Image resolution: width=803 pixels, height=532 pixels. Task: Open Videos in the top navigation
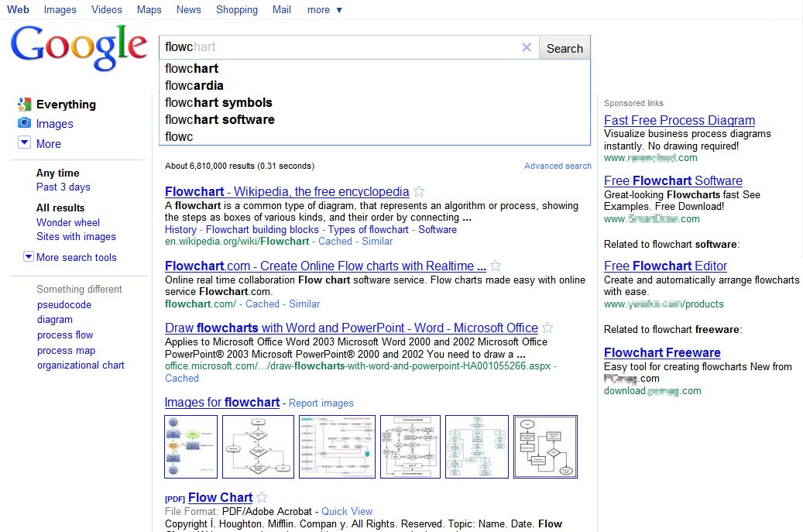point(107,10)
